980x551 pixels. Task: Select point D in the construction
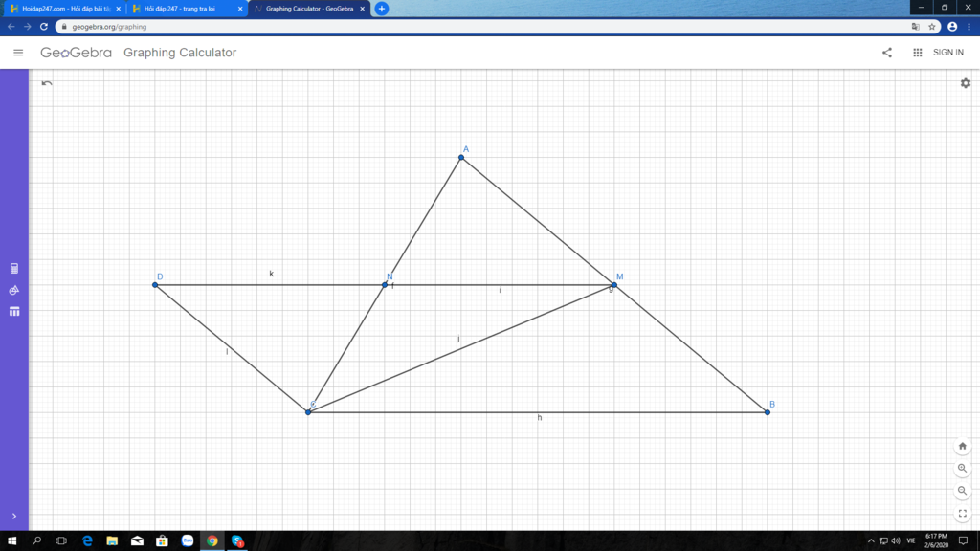tap(155, 285)
